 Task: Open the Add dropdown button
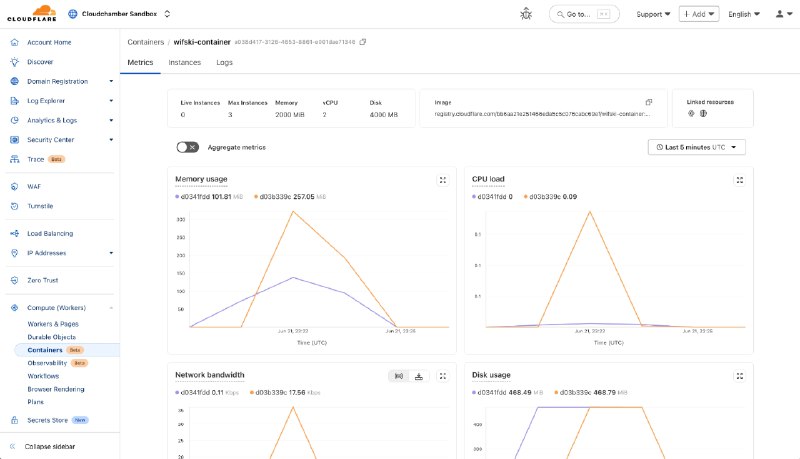[x=698, y=14]
